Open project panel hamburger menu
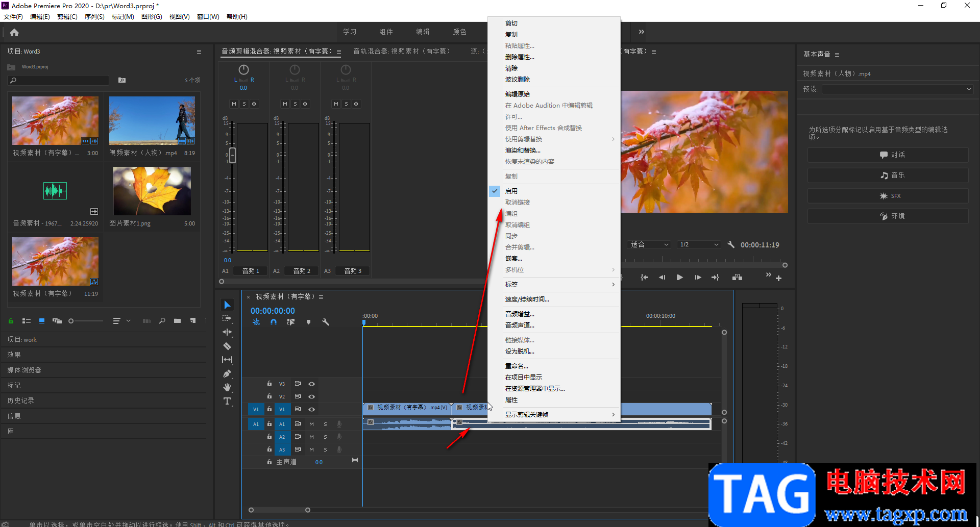Viewport: 980px width, 527px height. click(x=199, y=52)
